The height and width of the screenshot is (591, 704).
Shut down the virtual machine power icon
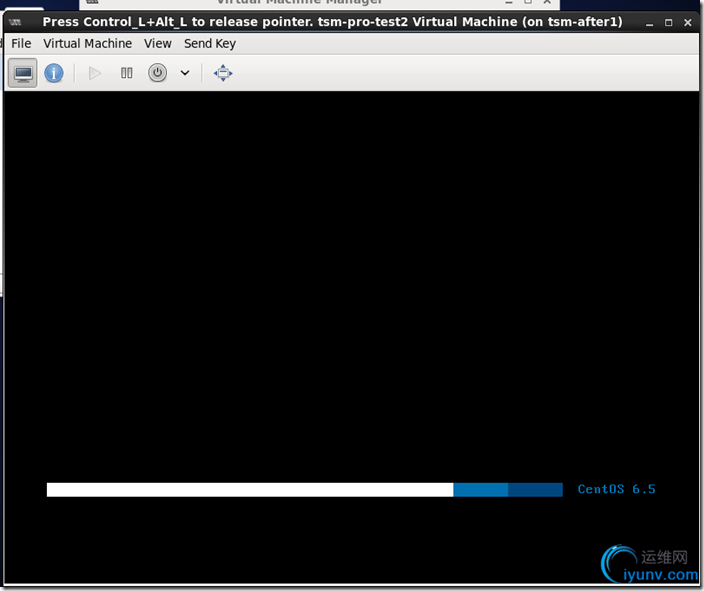(158, 73)
